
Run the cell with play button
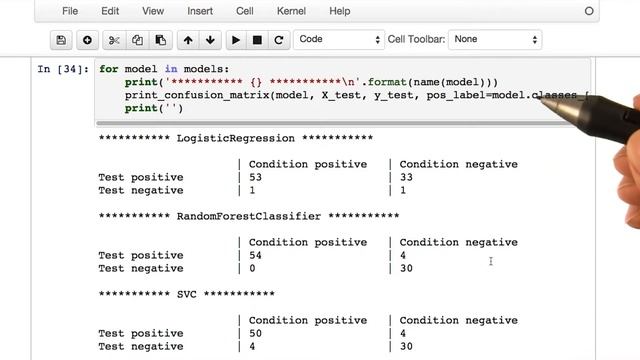[236, 40]
